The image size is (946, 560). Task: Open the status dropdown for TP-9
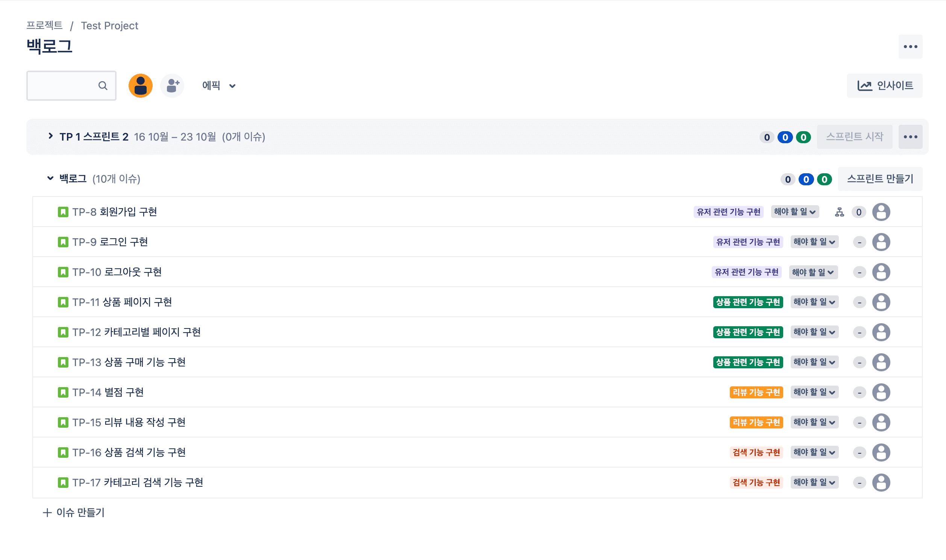click(814, 242)
